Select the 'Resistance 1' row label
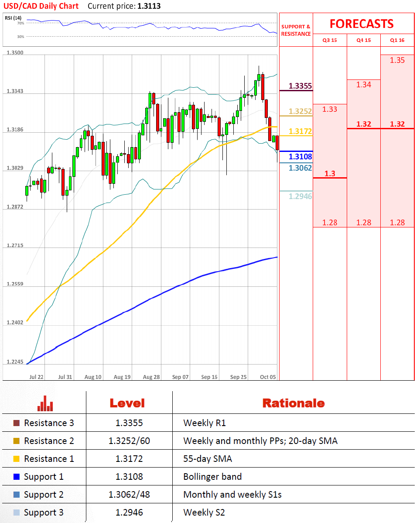 point(49,459)
